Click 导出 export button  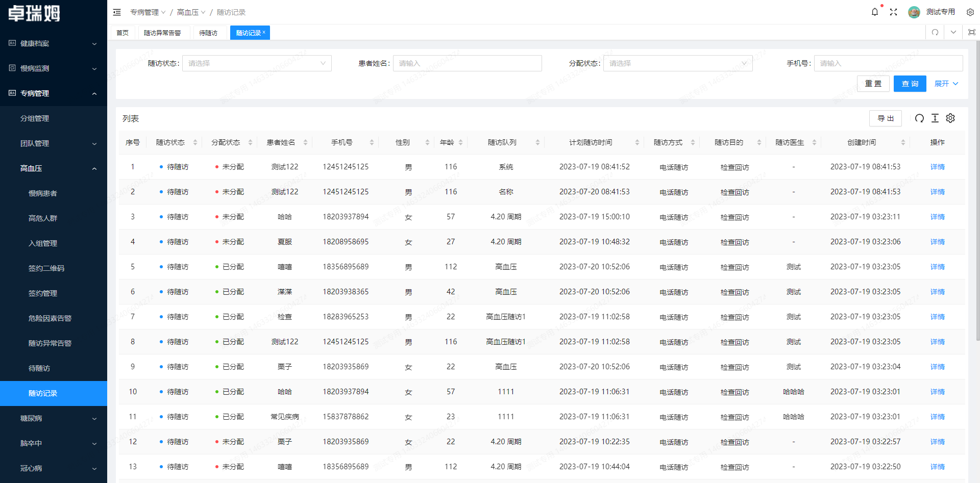[x=885, y=118]
